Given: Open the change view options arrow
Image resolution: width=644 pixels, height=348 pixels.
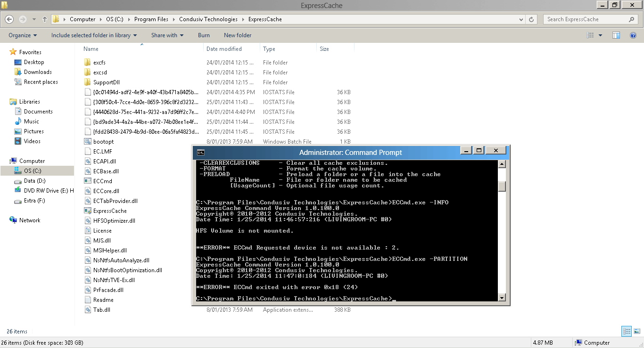Looking at the screenshot, I should 600,35.
